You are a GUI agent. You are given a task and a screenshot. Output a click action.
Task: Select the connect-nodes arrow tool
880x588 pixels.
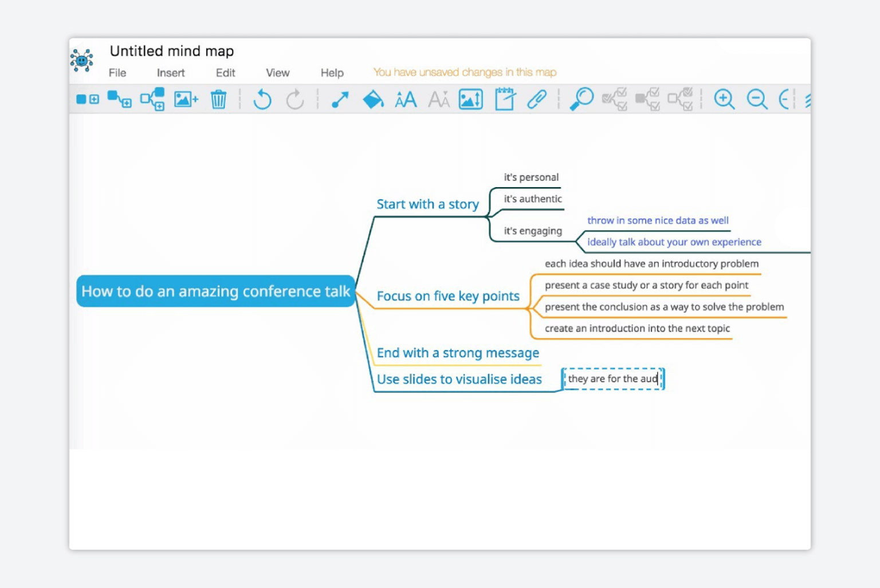point(339,99)
